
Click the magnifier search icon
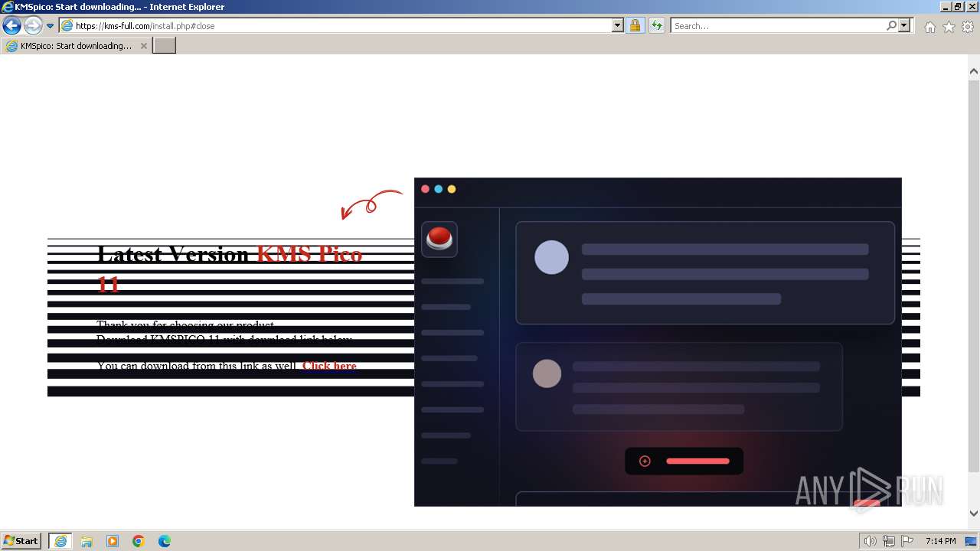coord(891,26)
